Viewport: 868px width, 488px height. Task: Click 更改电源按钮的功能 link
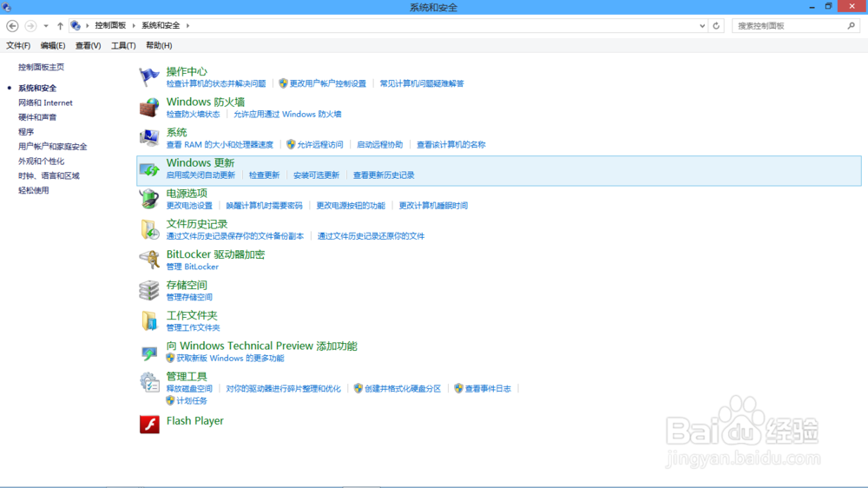(351, 206)
